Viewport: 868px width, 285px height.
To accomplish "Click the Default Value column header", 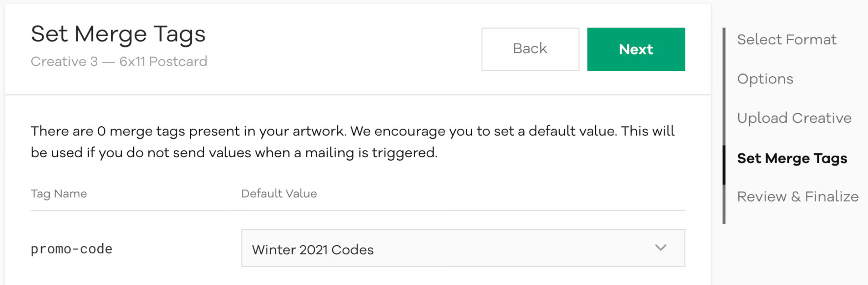I will [x=279, y=194].
